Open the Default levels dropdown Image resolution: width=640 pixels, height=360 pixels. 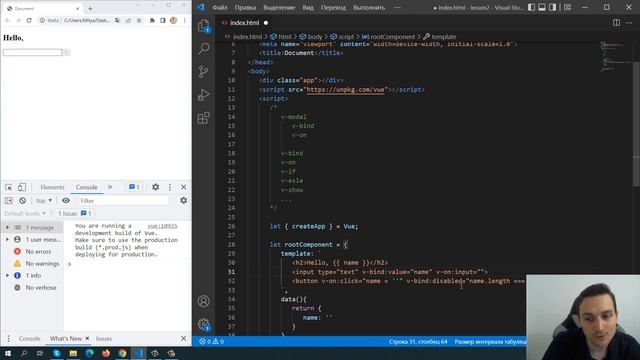click(x=25, y=213)
